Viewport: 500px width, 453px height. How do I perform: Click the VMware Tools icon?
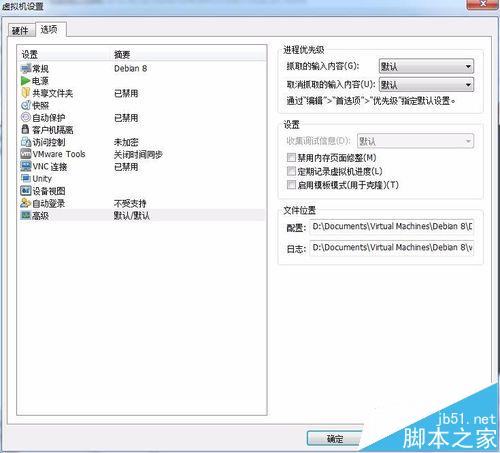point(26,154)
